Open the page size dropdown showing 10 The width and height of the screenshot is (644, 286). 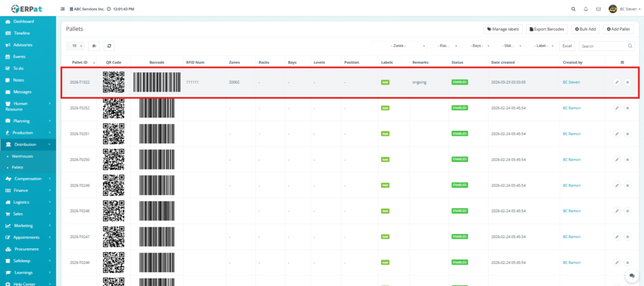[x=75, y=46]
